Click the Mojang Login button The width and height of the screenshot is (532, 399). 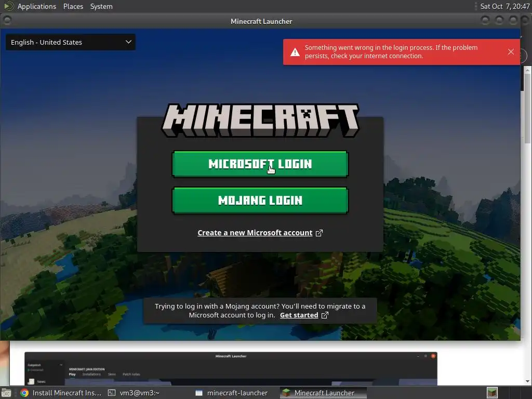[x=260, y=200]
